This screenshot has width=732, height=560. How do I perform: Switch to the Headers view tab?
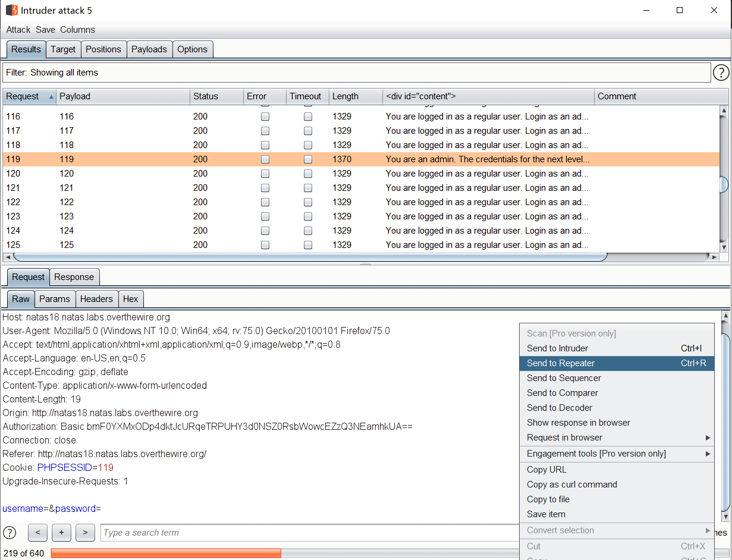96,299
